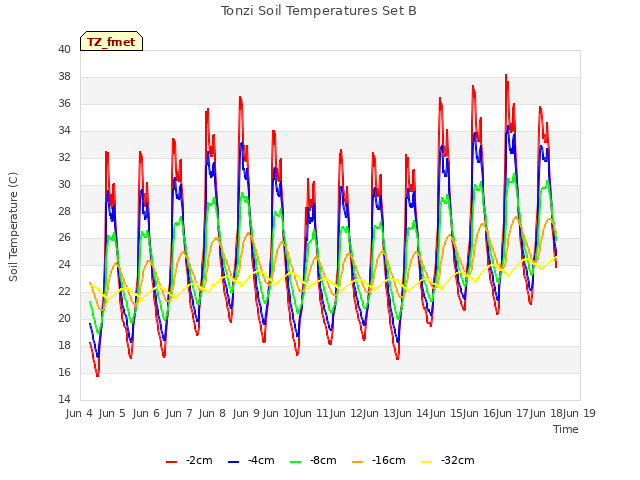Viewport: 640px width, 480px height.
Task: Select the -4cm legend label
Action: click(261, 461)
